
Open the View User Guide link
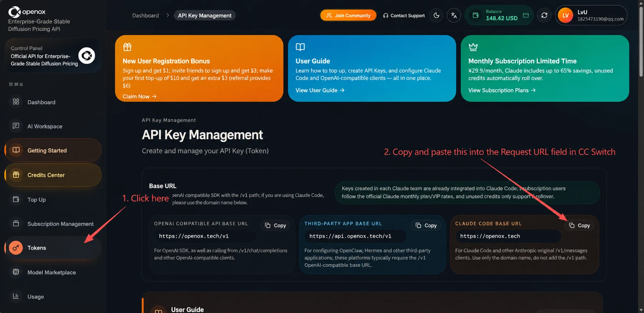(x=320, y=90)
